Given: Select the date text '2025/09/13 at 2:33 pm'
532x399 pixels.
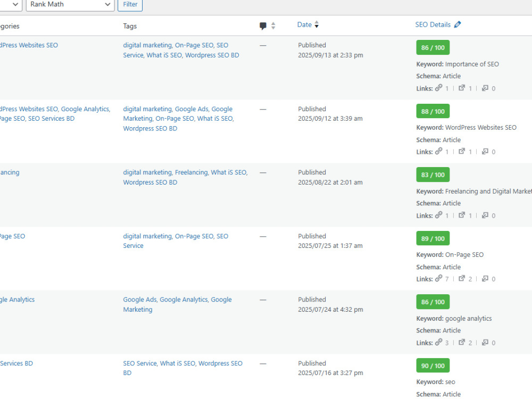Looking at the screenshot, I should point(330,55).
